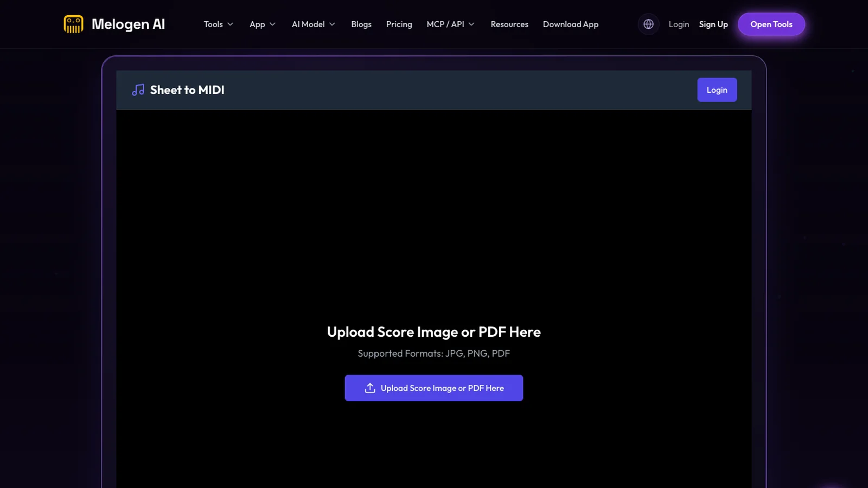
Task: Expand the MCP / API dropdown
Action: point(450,24)
